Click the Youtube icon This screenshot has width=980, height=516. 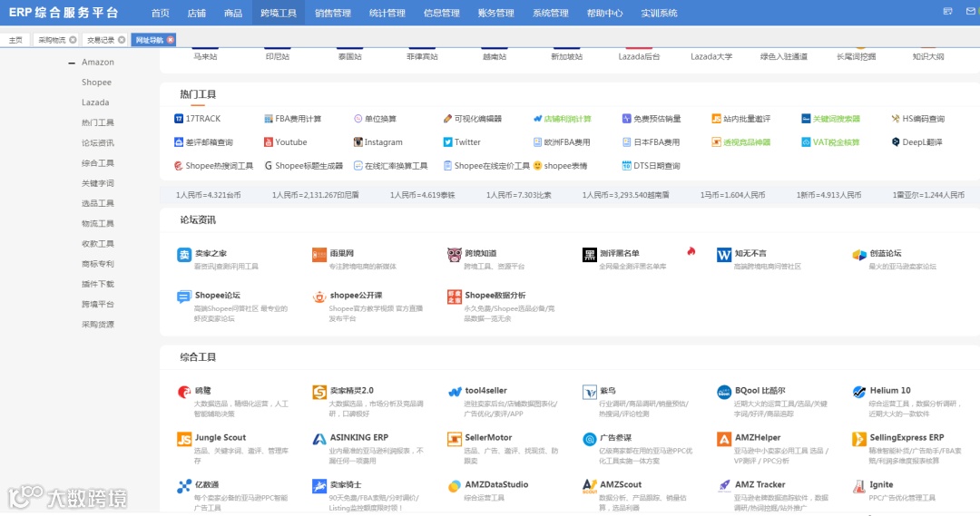[268, 142]
